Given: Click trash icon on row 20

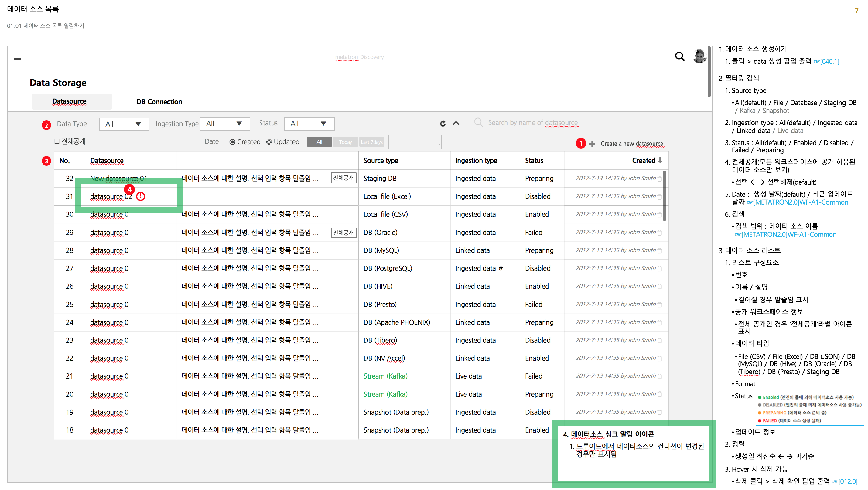Looking at the screenshot, I should click(660, 394).
